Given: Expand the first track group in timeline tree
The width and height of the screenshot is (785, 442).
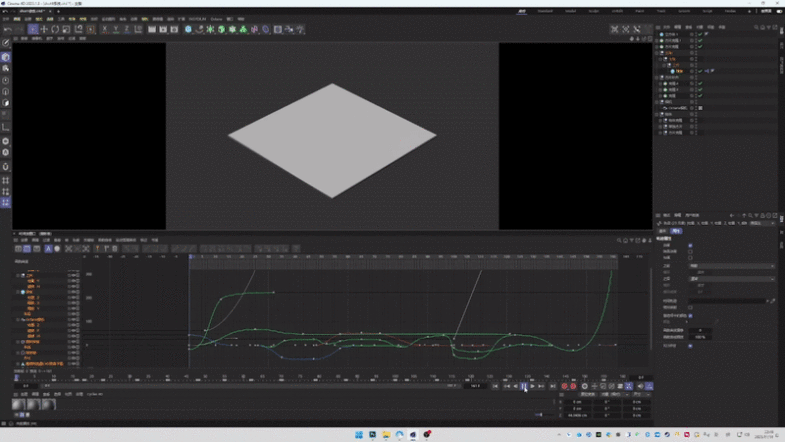Looking at the screenshot, I should coord(18,275).
